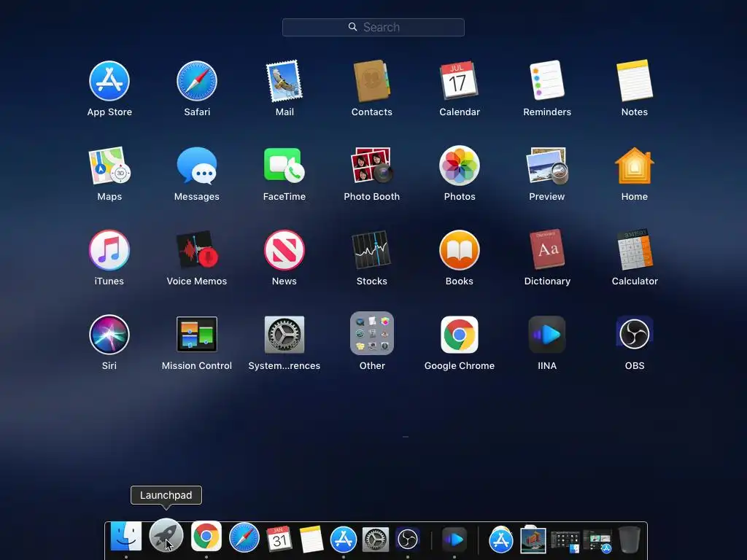The image size is (747, 560).
Task: Open the Home app
Action: click(x=635, y=166)
